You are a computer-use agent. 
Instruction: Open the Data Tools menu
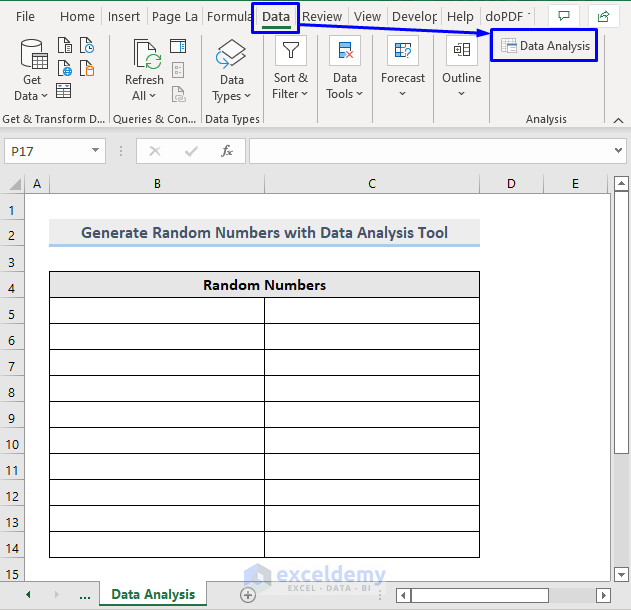click(x=344, y=69)
